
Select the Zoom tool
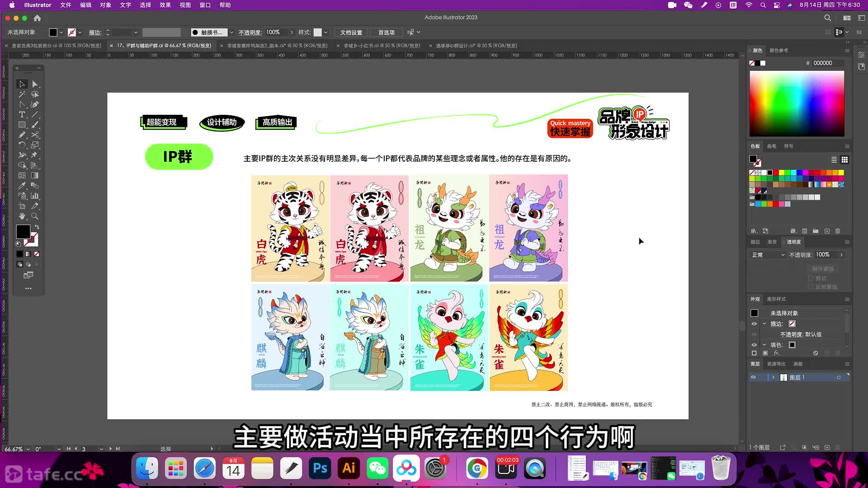point(35,216)
